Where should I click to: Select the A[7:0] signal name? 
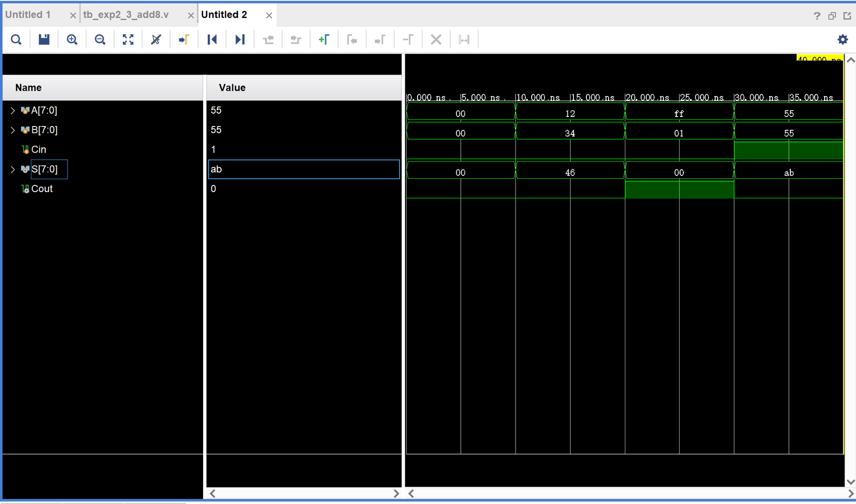(x=44, y=110)
